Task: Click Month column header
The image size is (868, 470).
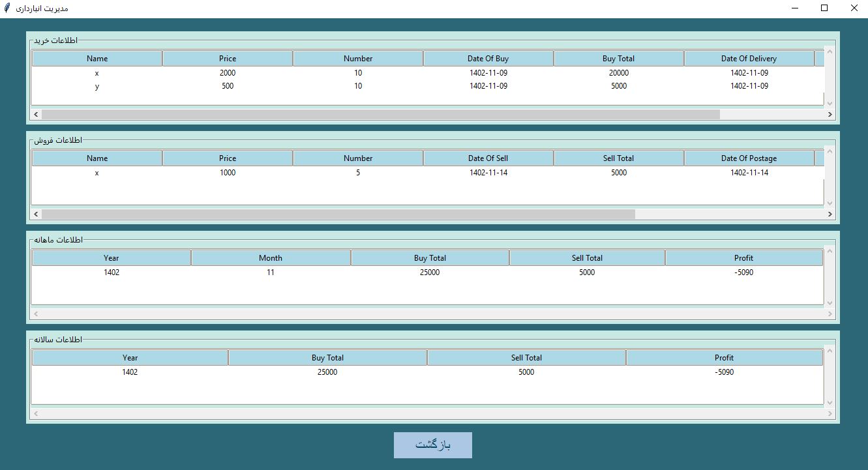Action: [270, 258]
